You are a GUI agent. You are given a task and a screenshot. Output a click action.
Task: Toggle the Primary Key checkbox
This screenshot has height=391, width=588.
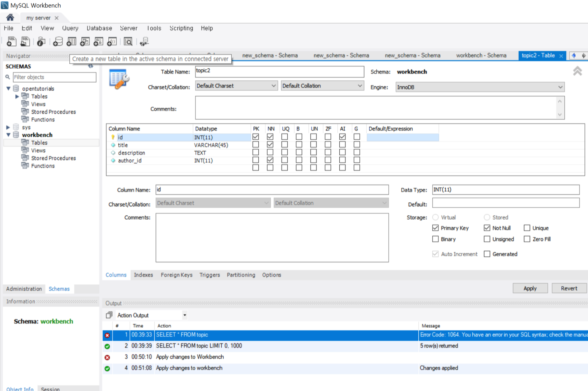click(x=435, y=228)
